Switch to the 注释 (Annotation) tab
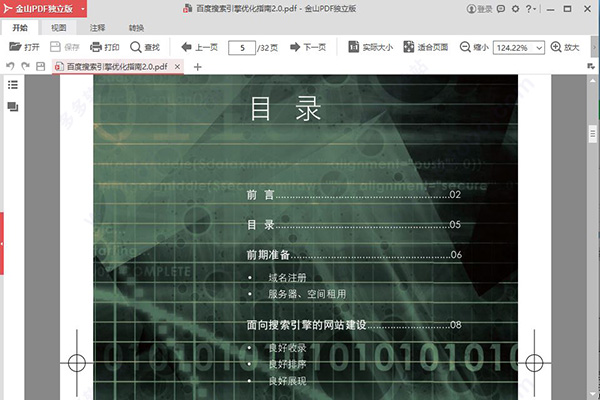600x400 pixels. coord(97,28)
